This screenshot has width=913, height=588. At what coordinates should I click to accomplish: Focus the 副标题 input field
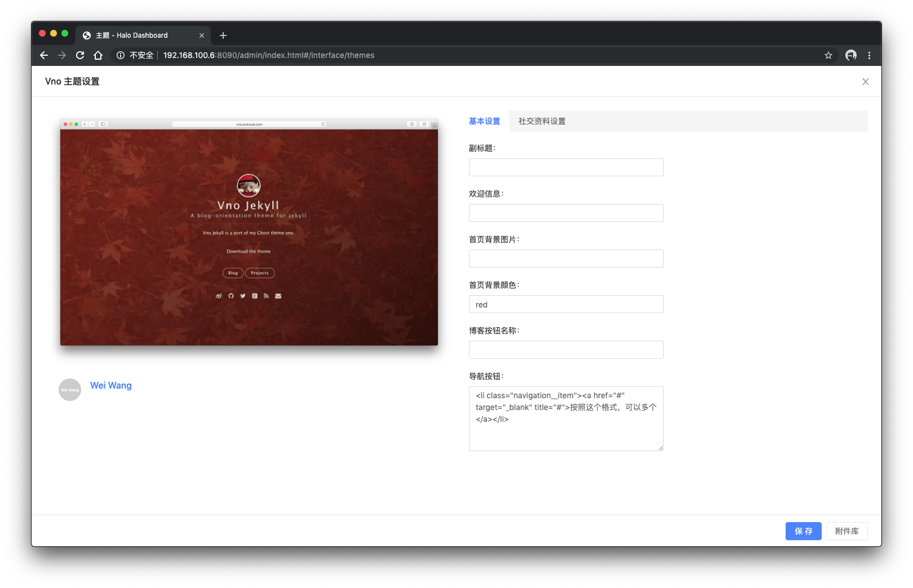click(x=566, y=167)
